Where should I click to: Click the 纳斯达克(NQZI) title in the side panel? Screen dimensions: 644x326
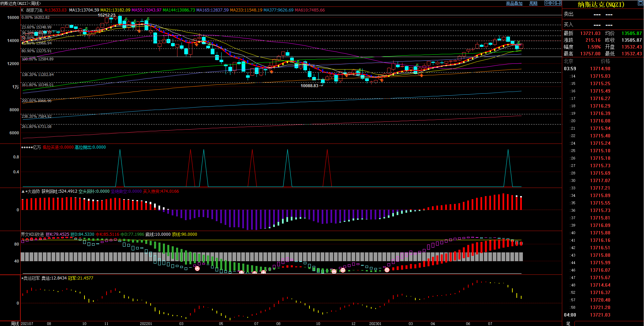tap(601, 4)
